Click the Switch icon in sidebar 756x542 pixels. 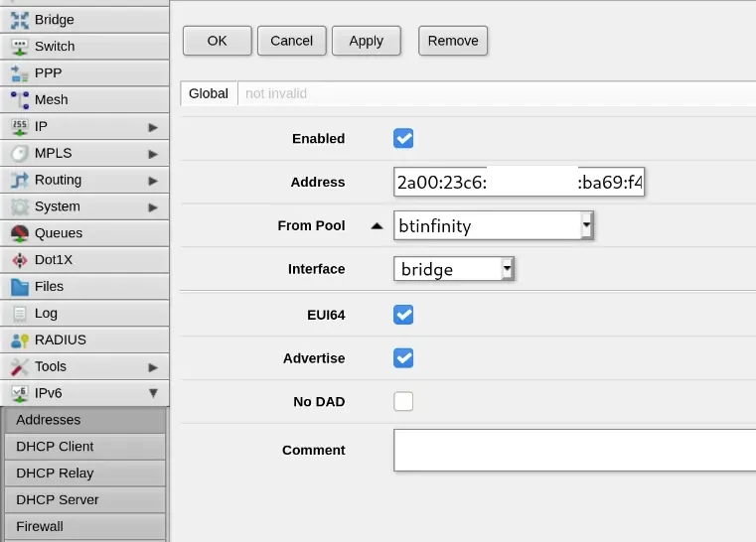(19, 47)
